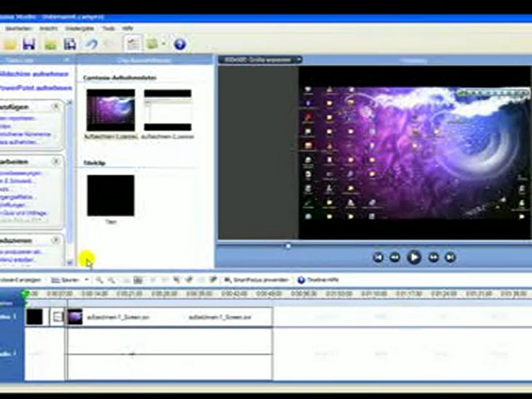Click the Save project icon in toolbar
The image size is (532, 399).
coord(29,44)
